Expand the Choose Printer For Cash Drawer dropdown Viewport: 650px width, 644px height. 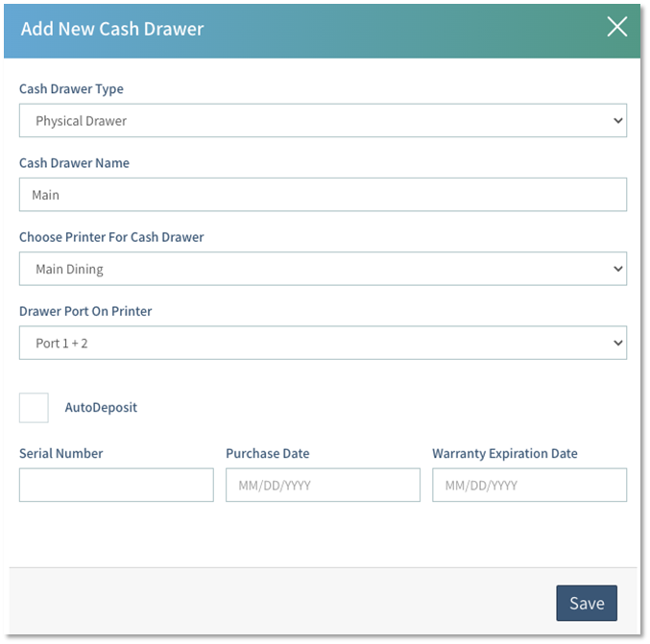323,269
